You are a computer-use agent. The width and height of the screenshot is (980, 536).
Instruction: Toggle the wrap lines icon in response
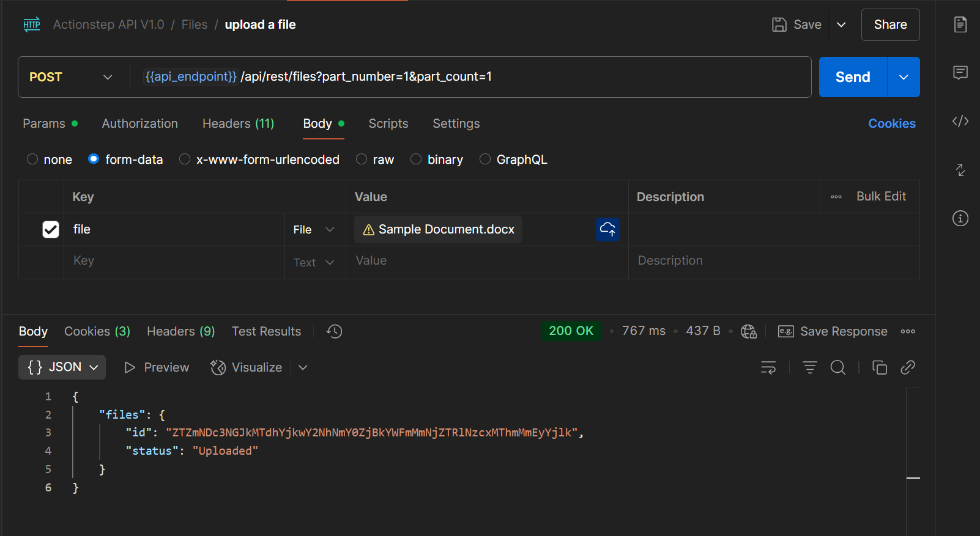[768, 367]
